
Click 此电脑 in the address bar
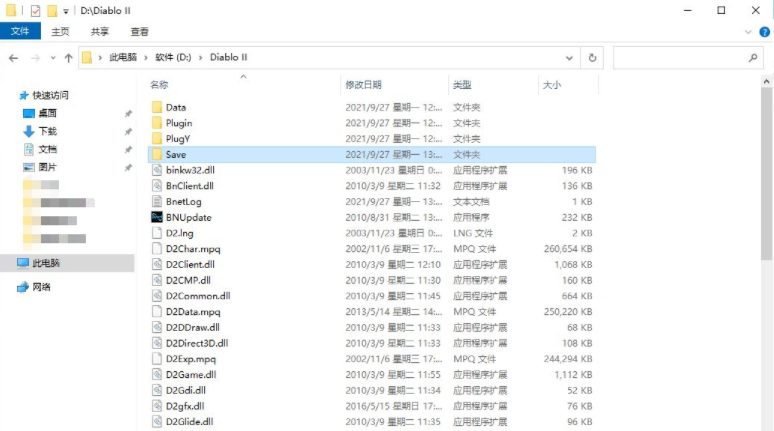click(123, 57)
